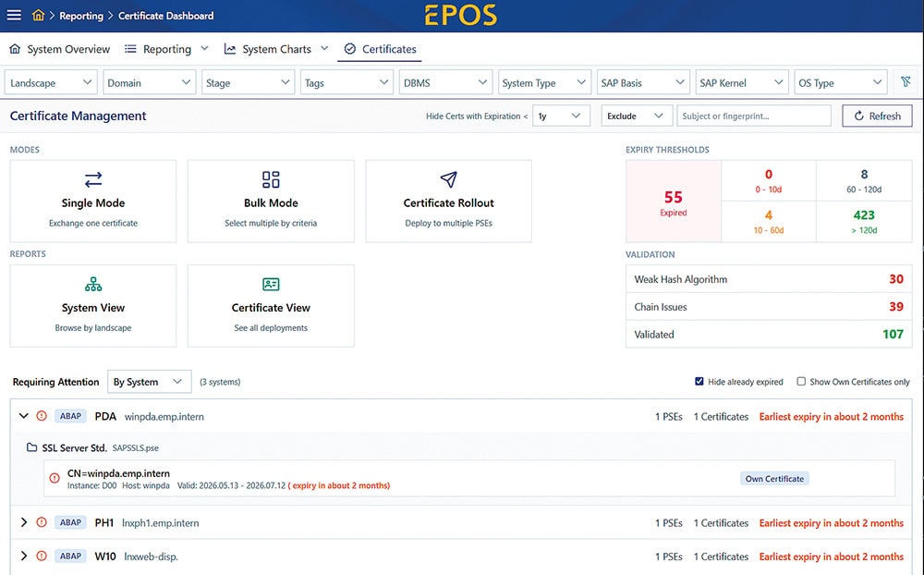Open the hamburger navigation menu
Screen dimensions: 924x575
pyautogui.click(x=14, y=16)
